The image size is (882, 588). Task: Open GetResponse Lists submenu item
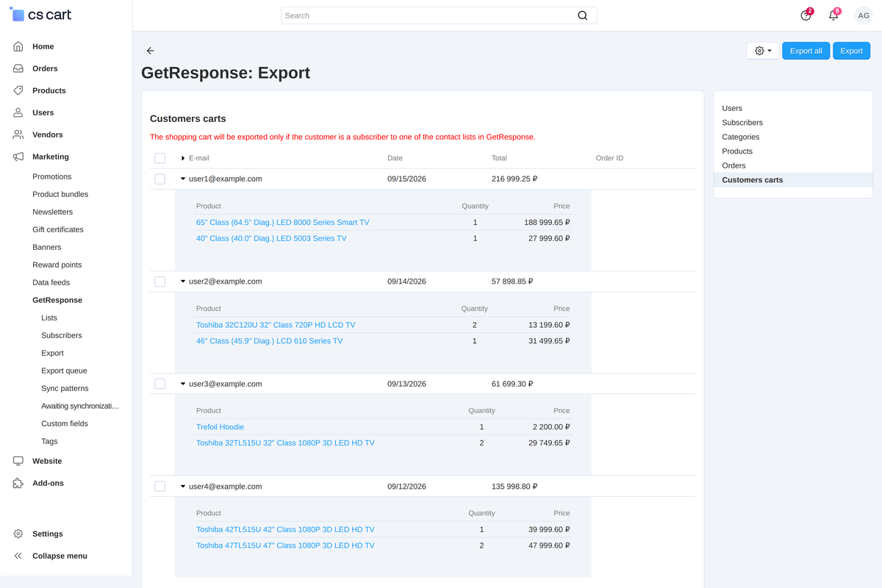pyautogui.click(x=49, y=318)
